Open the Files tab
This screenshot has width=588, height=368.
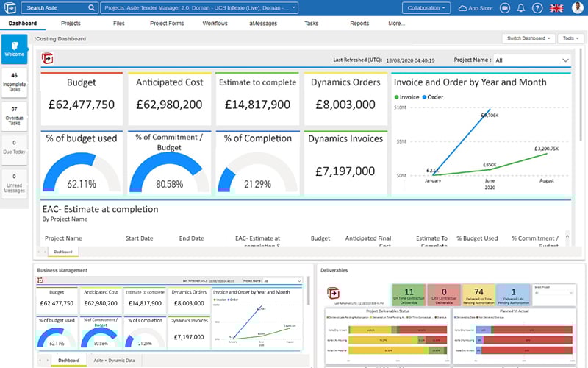click(119, 24)
